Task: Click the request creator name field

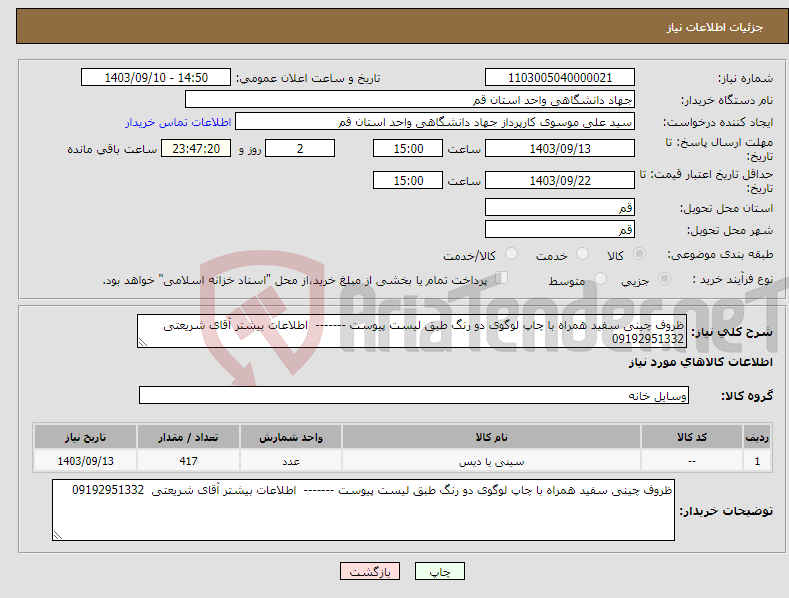Action: [x=435, y=122]
